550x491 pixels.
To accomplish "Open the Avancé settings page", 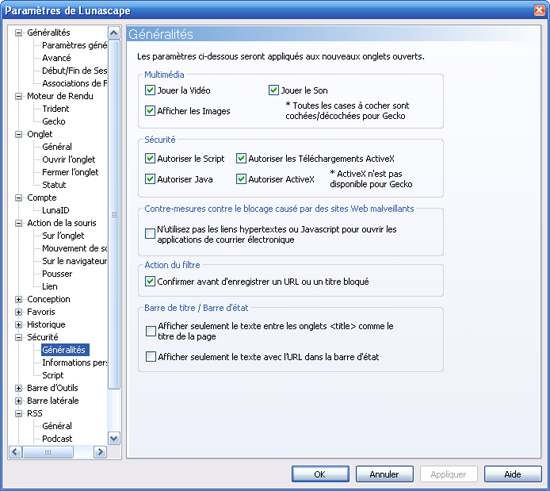I will pos(56,58).
